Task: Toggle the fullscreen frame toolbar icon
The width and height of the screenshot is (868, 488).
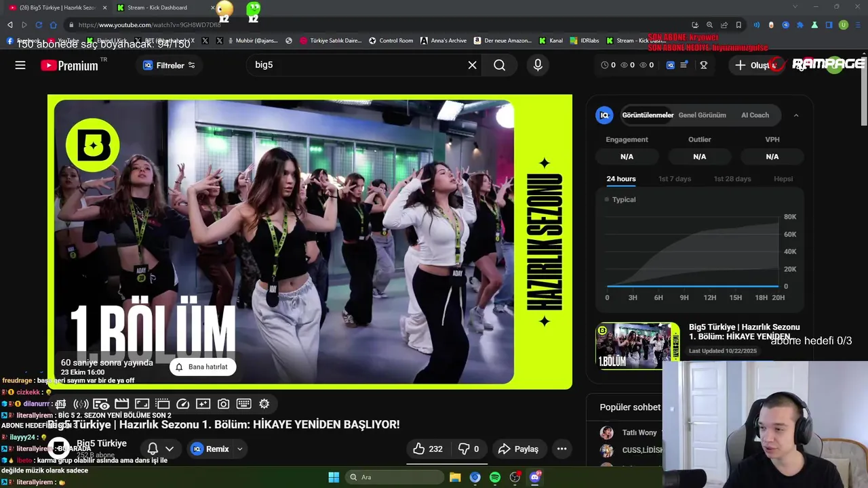Action: click(142, 404)
